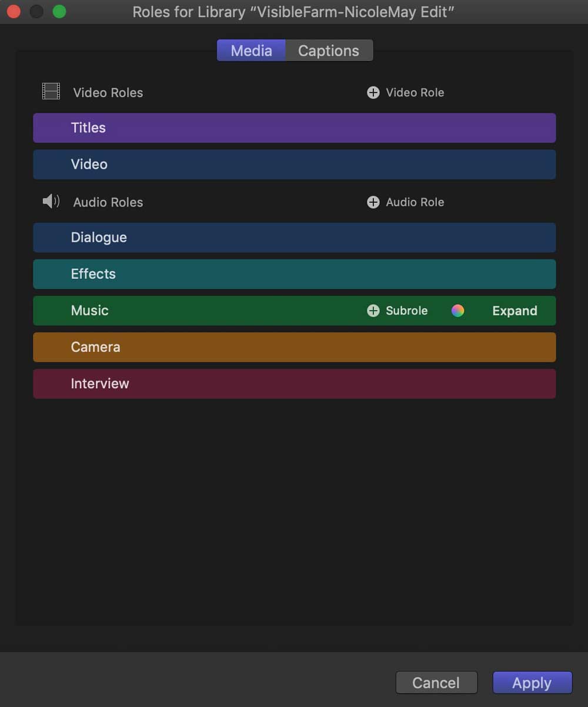Select the Video role row

[294, 164]
